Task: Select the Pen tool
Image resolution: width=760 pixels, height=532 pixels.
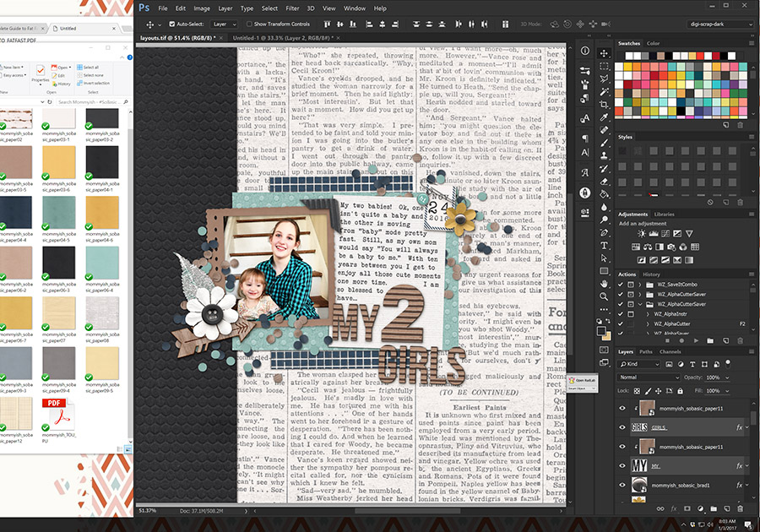Action: 604,232
